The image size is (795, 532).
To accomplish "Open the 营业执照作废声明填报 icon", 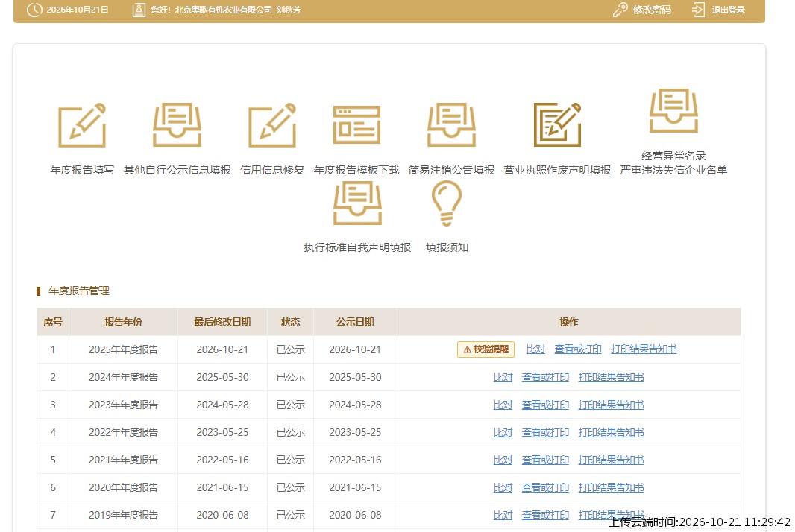I will tap(557, 124).
